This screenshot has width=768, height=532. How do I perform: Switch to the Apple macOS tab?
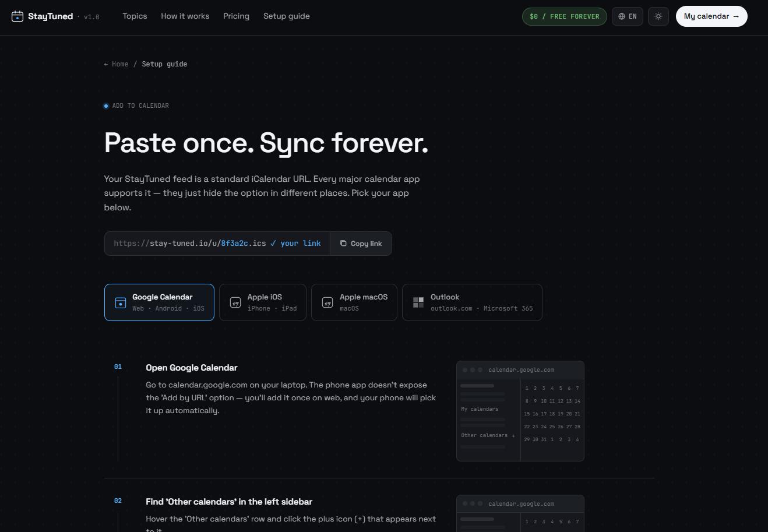[x=354, y=302]
